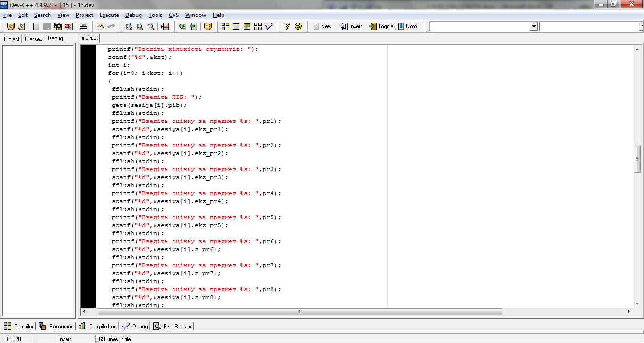Click the Run window icon
The image size is (644, 343).
point(236,26)
